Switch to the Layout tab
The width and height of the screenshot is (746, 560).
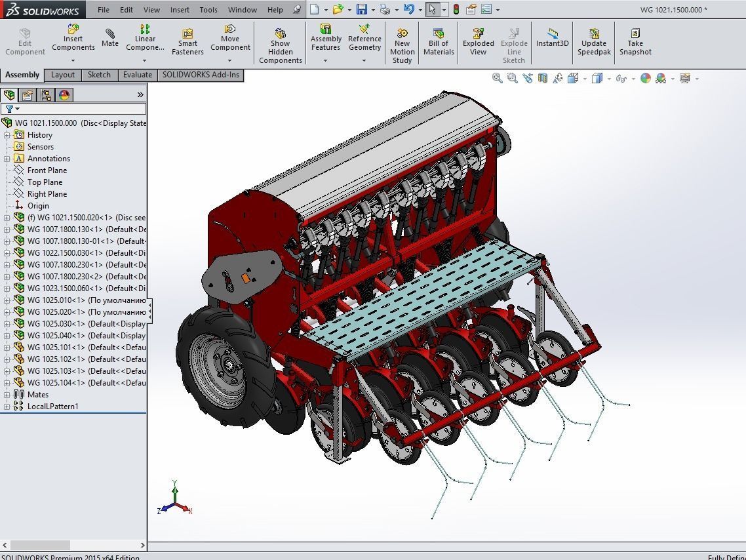coord(63,75)
